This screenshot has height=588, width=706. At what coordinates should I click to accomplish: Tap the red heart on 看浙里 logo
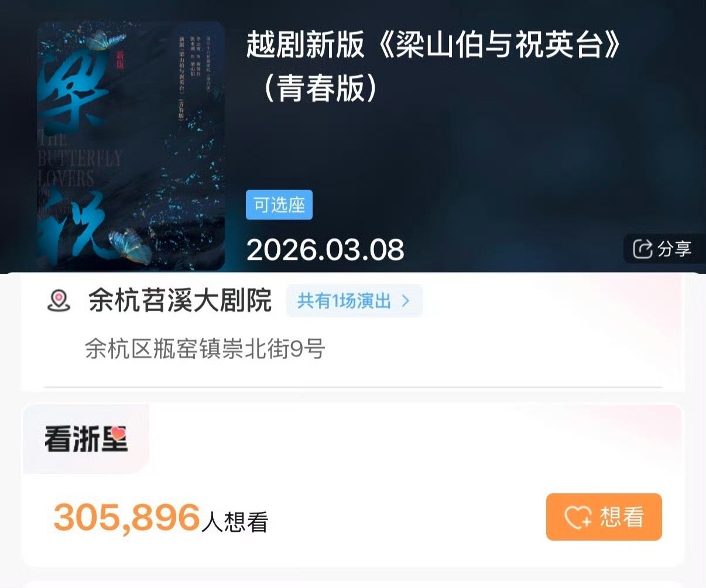(118, 434)
